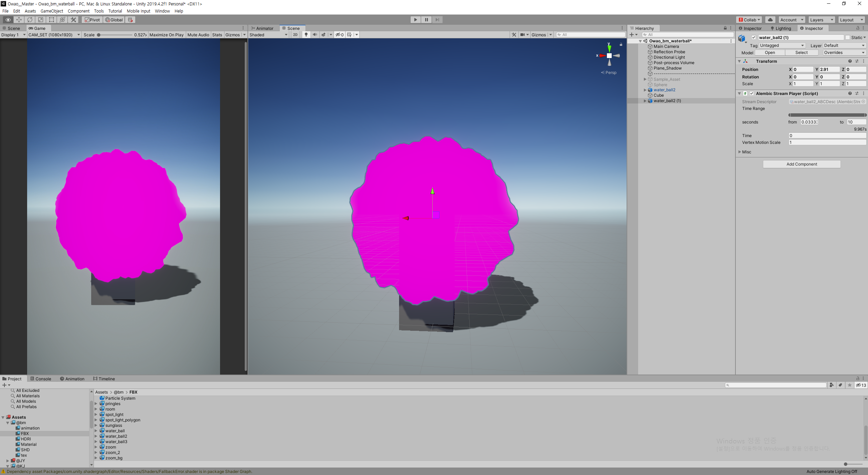Screen dimensions: 868x475
Task: Click the Play button
Action: [x=415, y=20]
